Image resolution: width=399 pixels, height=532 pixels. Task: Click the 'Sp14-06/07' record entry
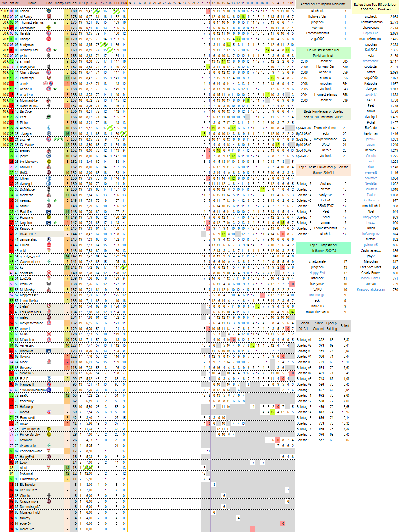coord(304,128)
